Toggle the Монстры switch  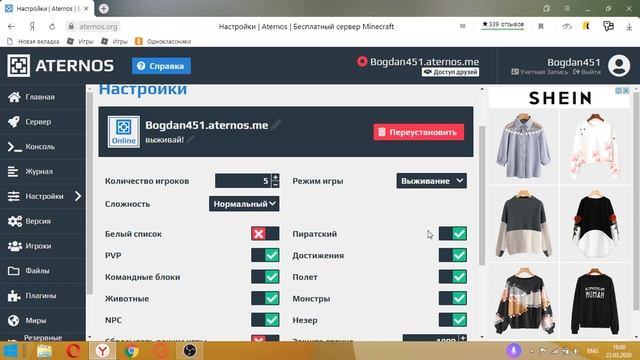pyautogui.click(x=453, y=298)
